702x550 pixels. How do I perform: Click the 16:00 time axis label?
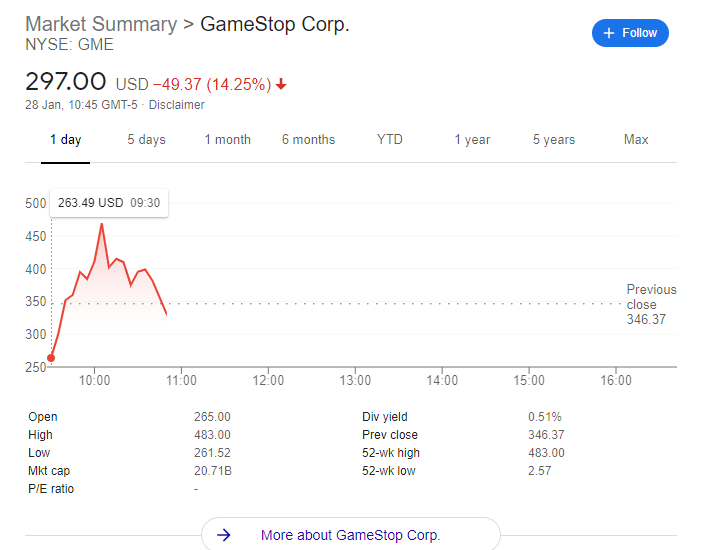pyautogui.click(x=616, y=380)
